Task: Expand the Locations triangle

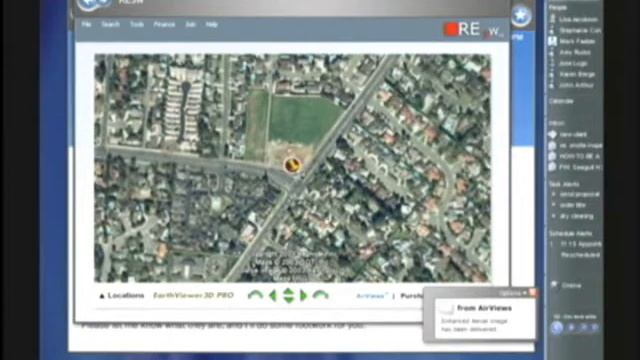Action: [102, 296]
